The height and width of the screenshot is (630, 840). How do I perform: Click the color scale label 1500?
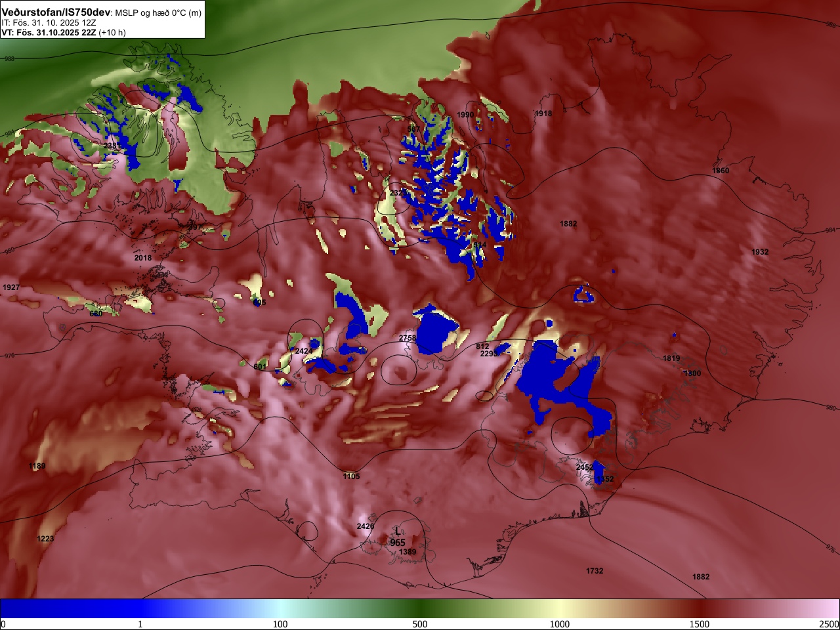pyautogui.click(x=700, y=624)
